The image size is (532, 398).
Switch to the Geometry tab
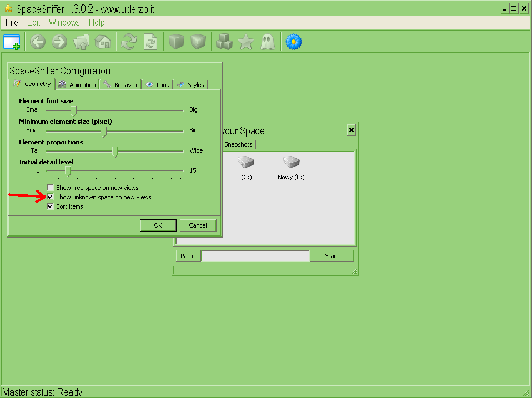point(32,84)
